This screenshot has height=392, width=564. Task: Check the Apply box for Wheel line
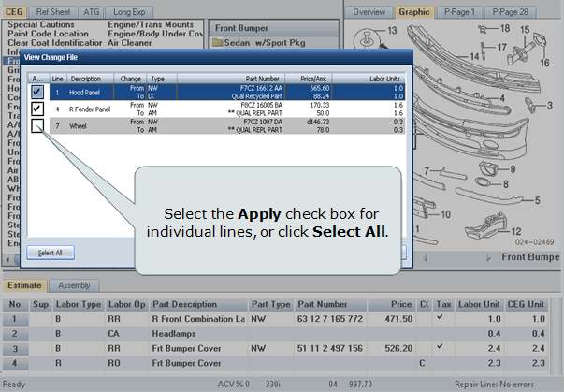tap(36, 126)
